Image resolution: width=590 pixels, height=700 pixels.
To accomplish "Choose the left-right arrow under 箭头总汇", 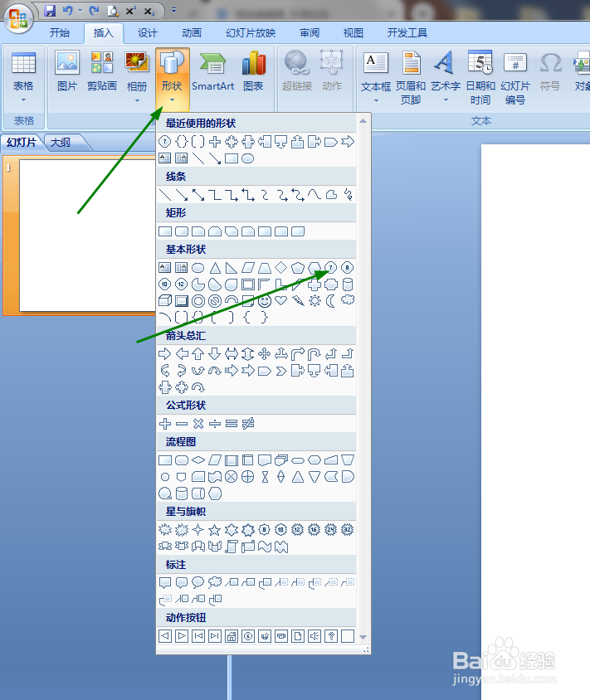I will point(232,354).
